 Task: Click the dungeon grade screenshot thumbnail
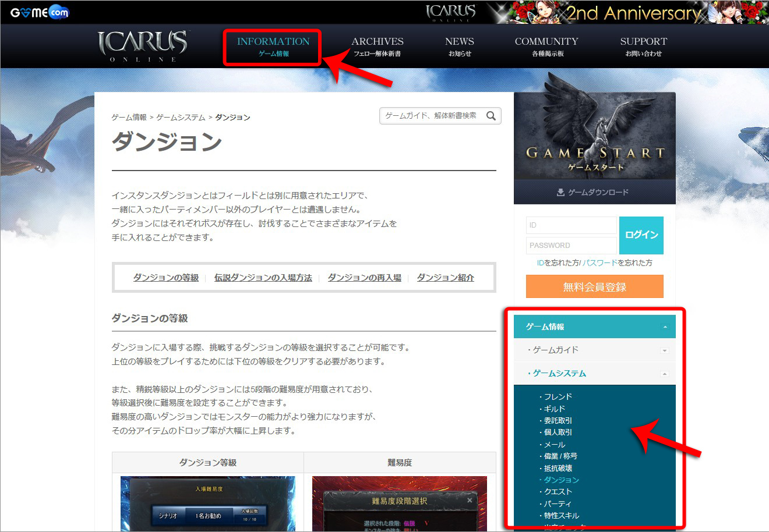click(x=208, y=503)
